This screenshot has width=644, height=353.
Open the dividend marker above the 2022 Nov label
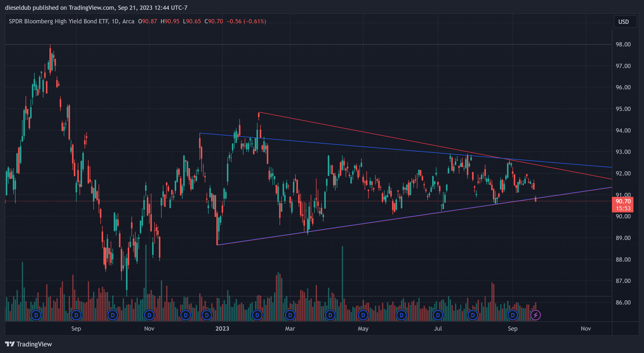point(149,315)
